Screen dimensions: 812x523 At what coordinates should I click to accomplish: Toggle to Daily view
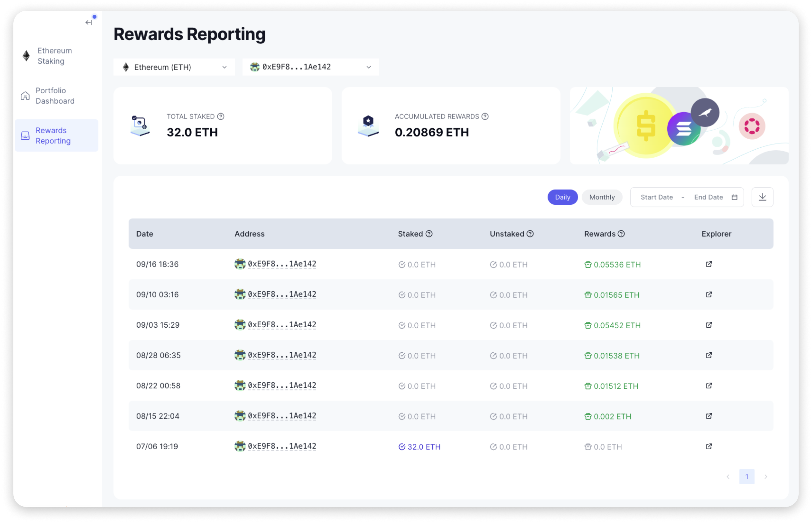(561, 197)
